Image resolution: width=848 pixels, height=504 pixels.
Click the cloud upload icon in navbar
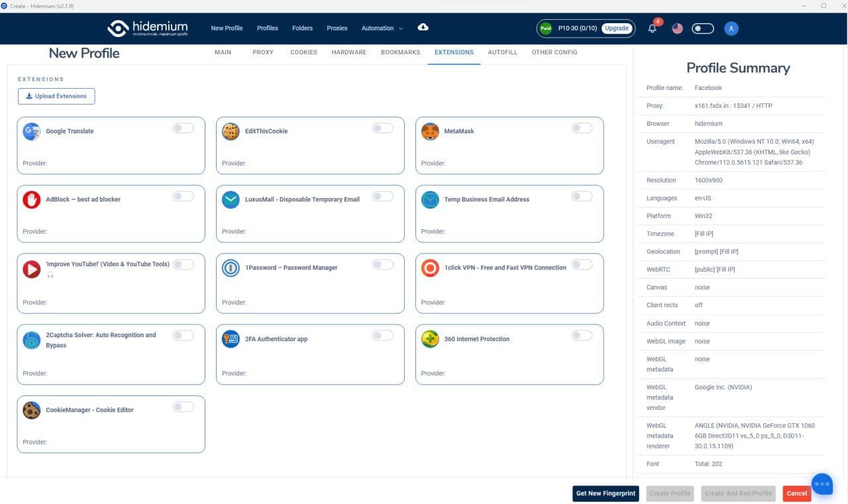click(x=423, y=27)
